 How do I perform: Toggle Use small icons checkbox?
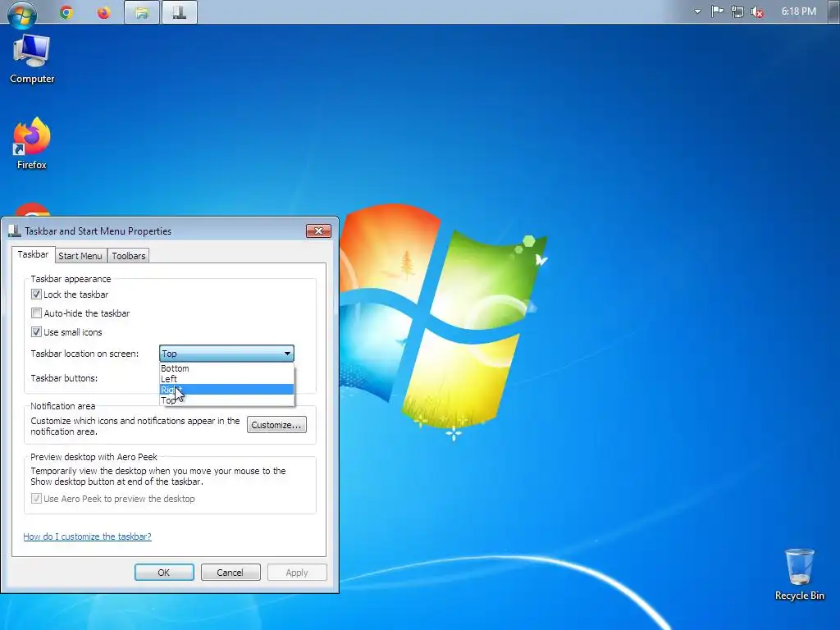pos(36,332)
